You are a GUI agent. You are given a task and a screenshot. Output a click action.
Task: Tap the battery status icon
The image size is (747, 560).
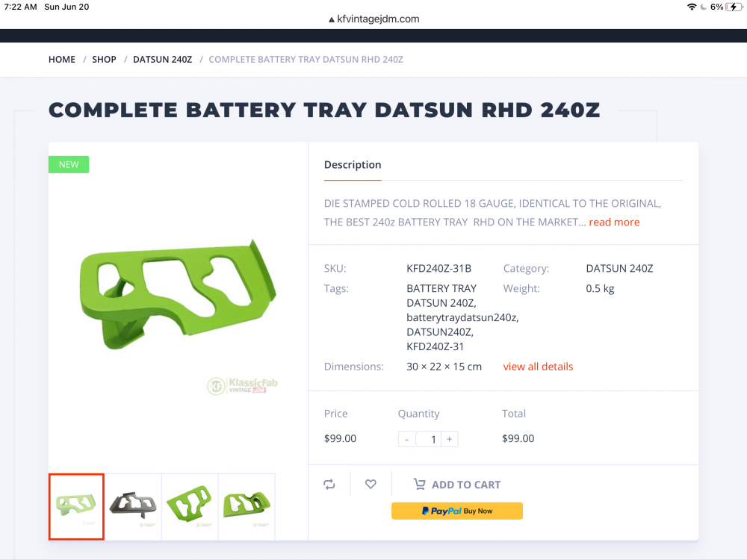pyautogui.click(x=734, y=7)
